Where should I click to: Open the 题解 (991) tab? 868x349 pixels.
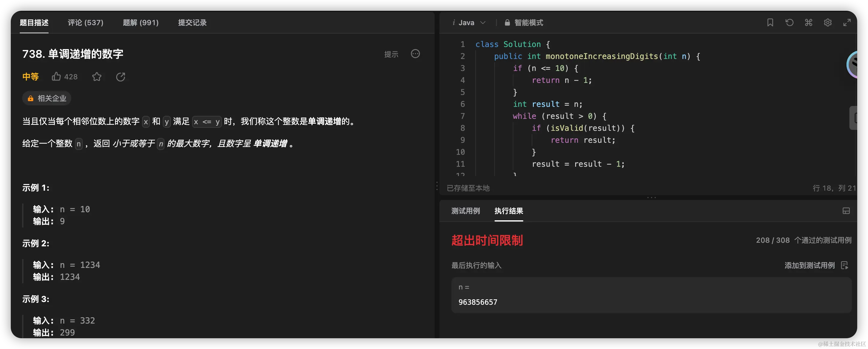point(141,22)
